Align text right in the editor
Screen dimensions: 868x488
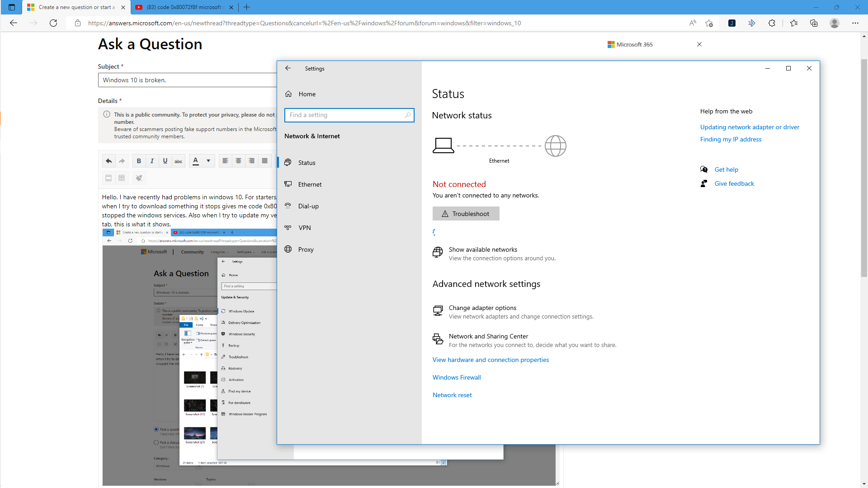click(x=251, y=161)
